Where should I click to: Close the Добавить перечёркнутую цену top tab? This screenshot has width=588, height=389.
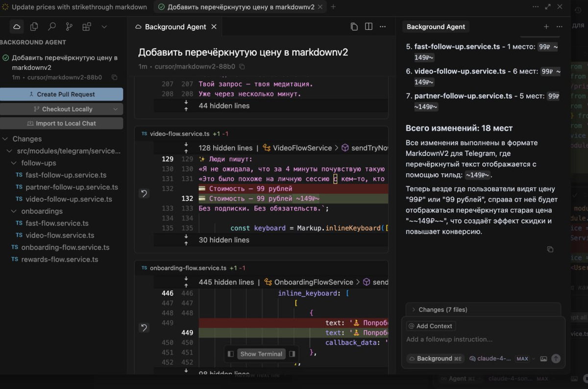pos(320,7)
